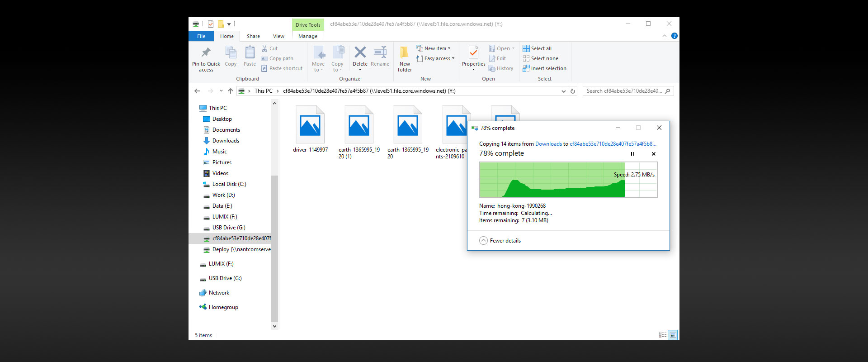This screenshot has height=362, width=868.
Task: Create a New folder from the ribbon
Action: point(405,58)
